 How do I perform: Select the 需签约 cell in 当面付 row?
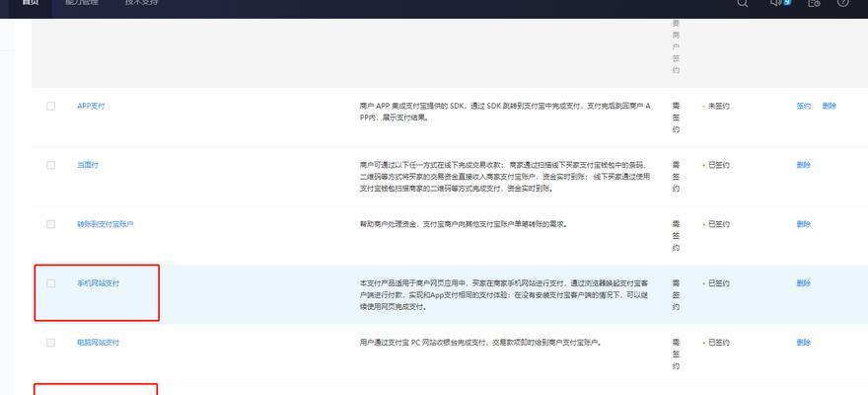(676, 177)
